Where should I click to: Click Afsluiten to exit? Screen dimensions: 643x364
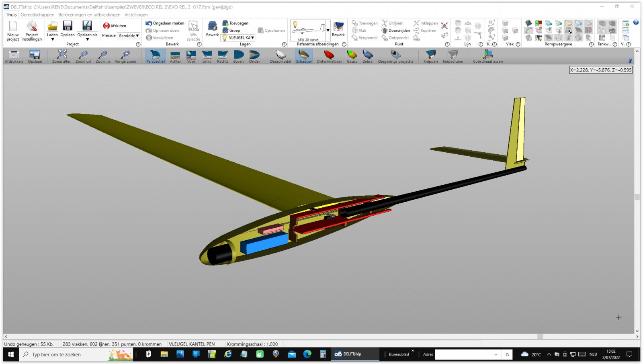point(115,26)
